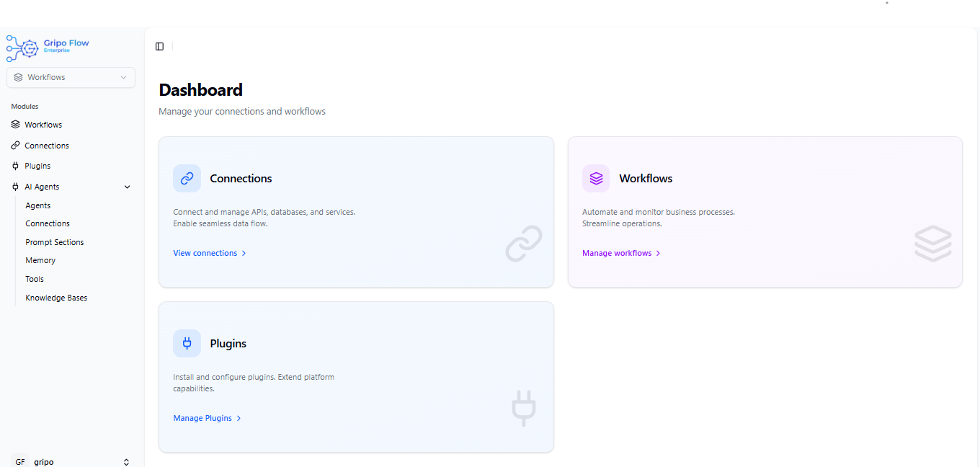The image size is (980, 467).
Task: Click the GF user avatar
Action: click(20, 462)
